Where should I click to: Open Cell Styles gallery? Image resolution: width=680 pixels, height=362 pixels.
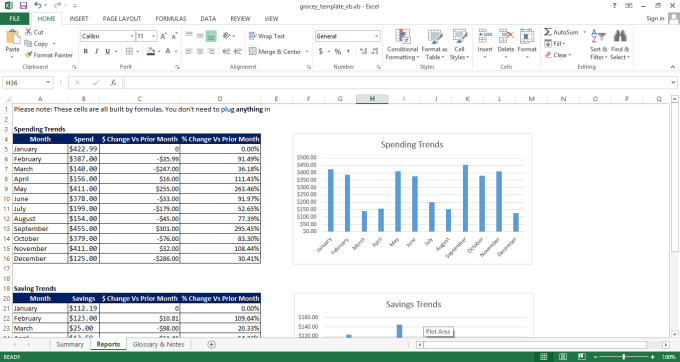click(459, 45)
